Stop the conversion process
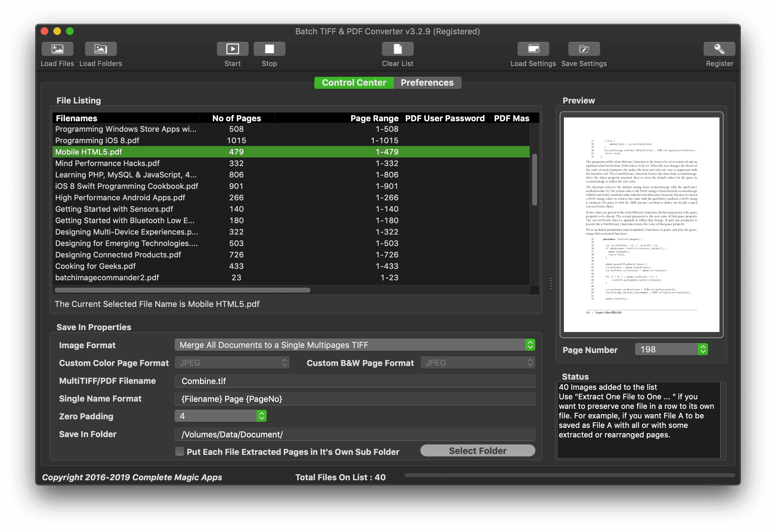This screenshot has width=776, height=532. (269, 49)
